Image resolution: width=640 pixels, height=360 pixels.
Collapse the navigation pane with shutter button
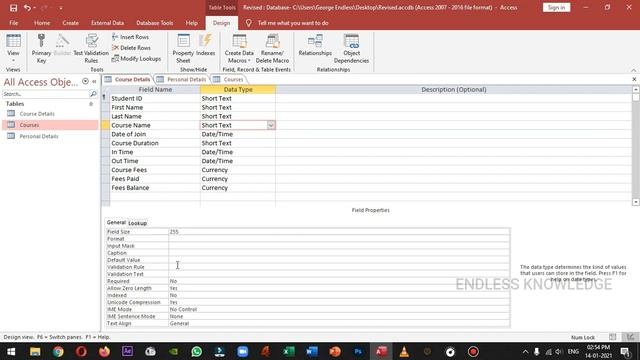pos(94,82)
